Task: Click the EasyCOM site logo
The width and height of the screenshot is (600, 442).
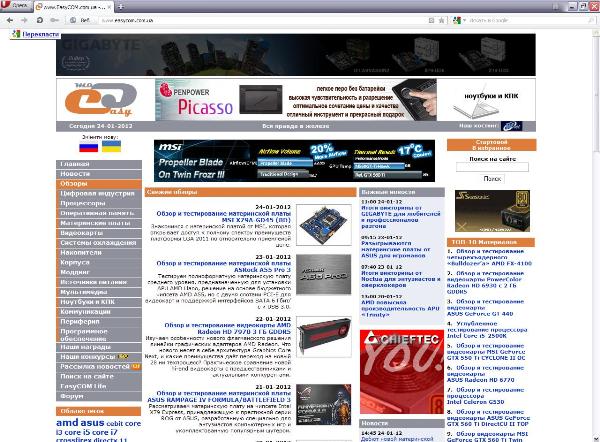Action: point(100,99)
